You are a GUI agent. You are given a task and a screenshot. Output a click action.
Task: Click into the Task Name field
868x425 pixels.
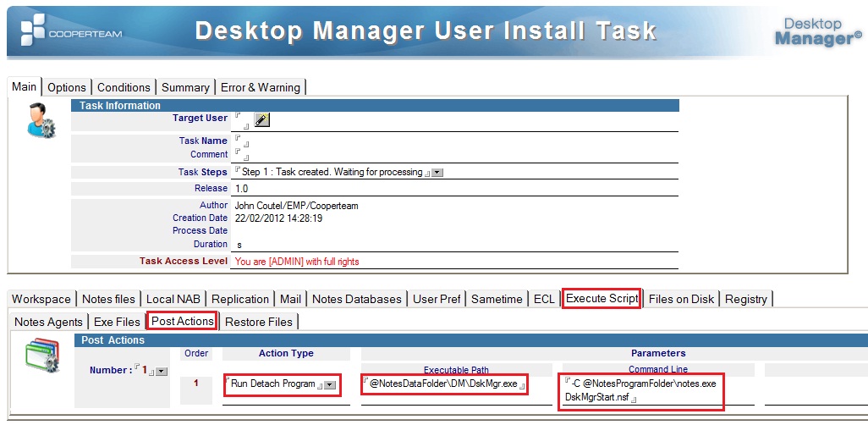click(x=242, y=141)
